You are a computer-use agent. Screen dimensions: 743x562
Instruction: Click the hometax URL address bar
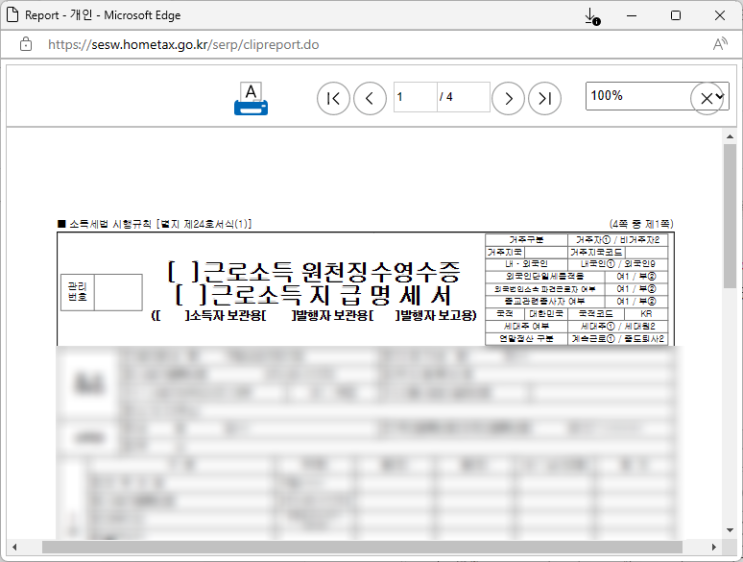click(183, 45)
